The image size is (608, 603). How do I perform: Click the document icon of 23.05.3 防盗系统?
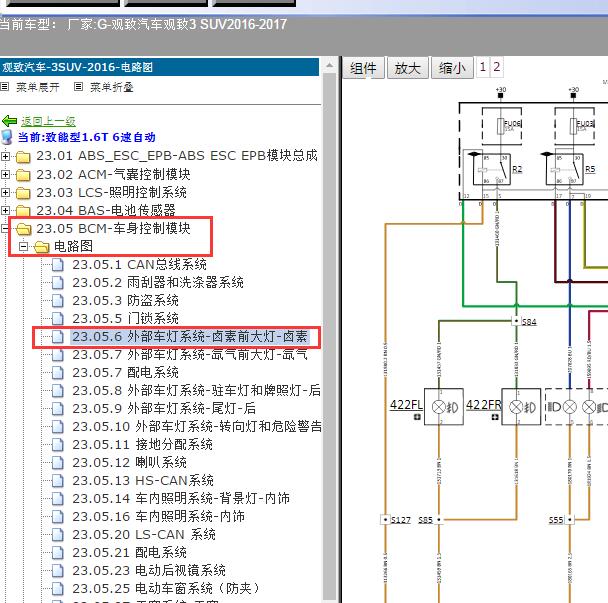click(58, 301)
